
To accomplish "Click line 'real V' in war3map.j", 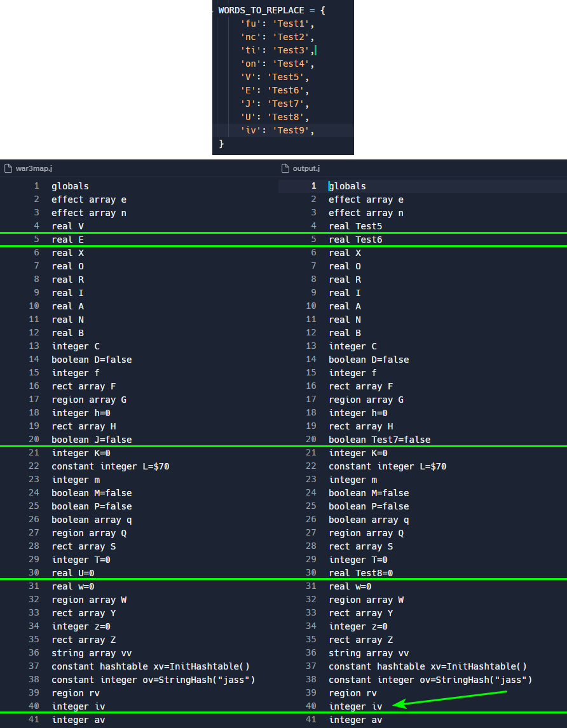I will tap(67, 226).
